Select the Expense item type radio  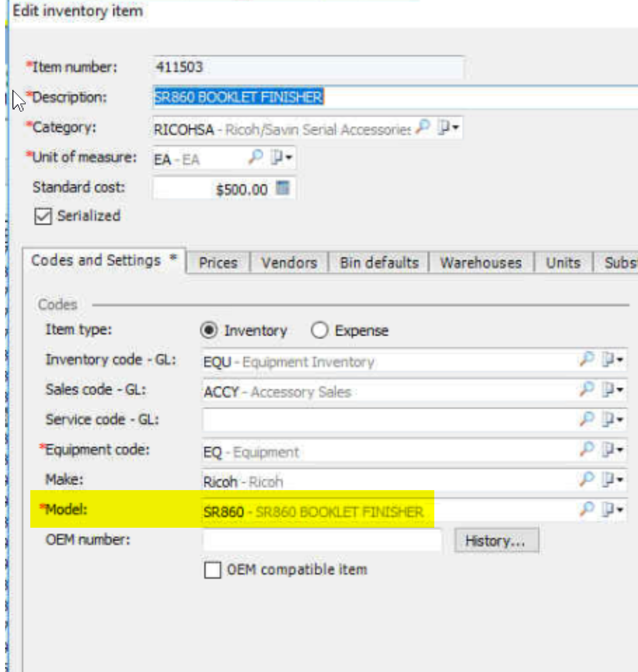click(x=319, y=331)
